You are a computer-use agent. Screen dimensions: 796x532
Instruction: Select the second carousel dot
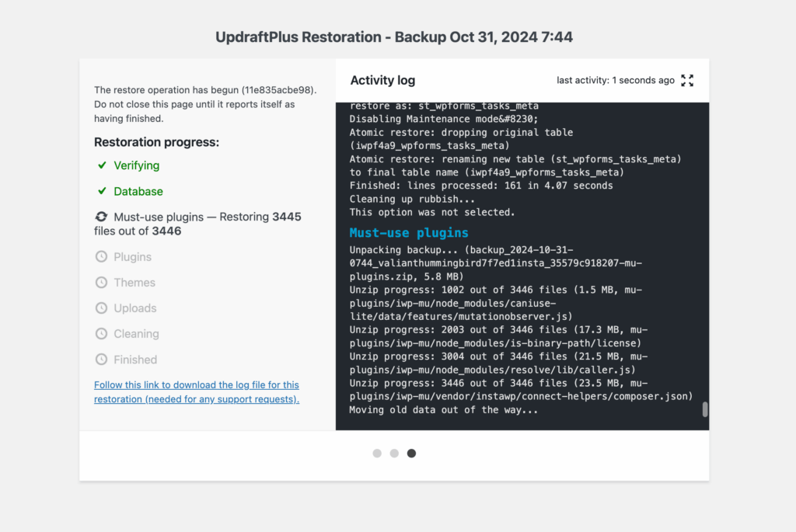click(x=394, y=454)
